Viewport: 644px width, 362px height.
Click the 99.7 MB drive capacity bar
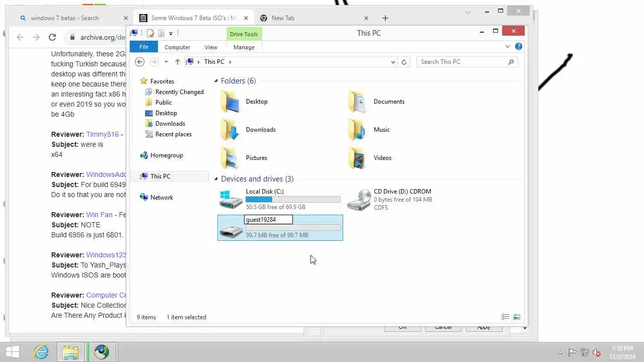(293, 228)
